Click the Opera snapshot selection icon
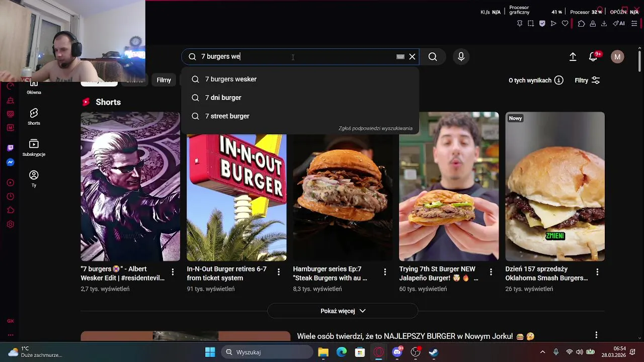The width and height of the screenshot is (644, 362). [531, 24]
